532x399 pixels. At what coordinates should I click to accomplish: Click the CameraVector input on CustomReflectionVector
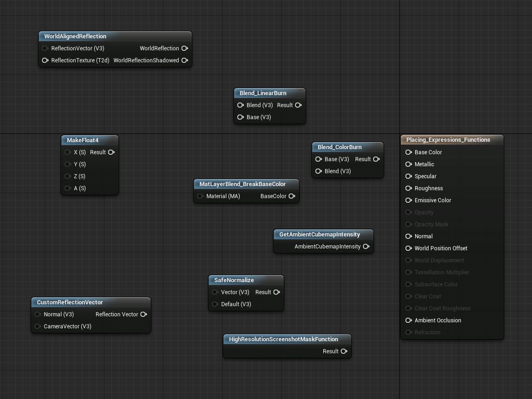[37, 326]
